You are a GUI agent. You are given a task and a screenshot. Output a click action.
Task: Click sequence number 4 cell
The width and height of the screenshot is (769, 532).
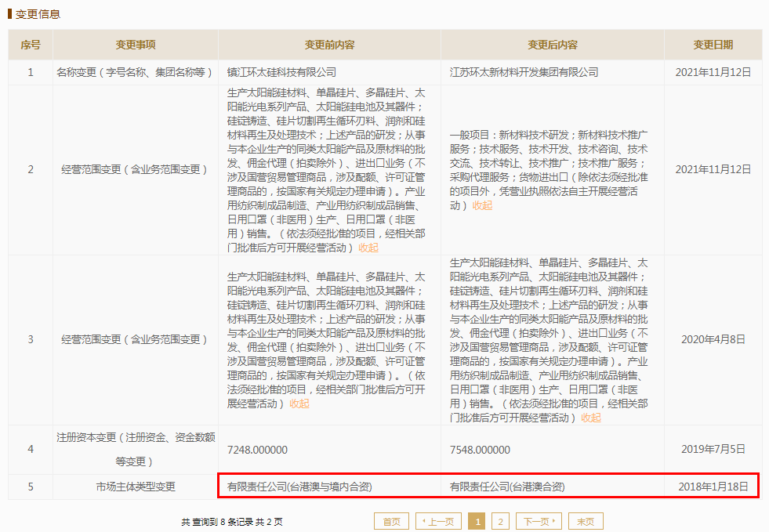point(31,449)
